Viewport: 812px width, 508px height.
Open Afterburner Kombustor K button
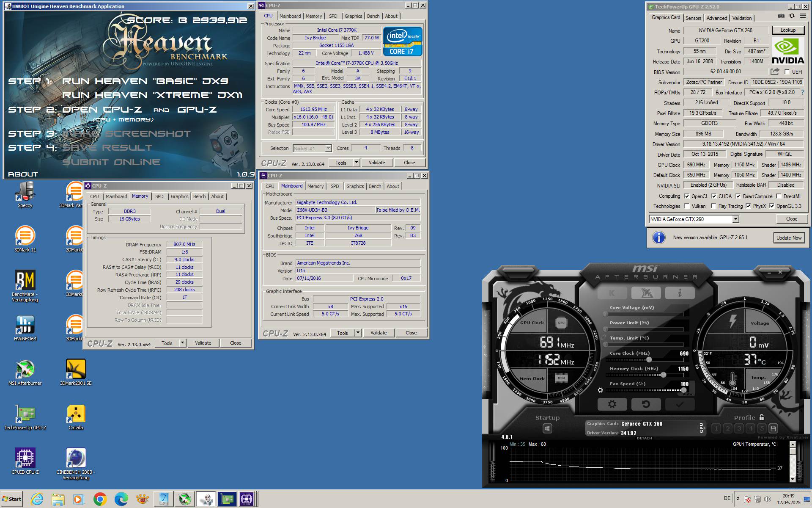coord(612,293)
